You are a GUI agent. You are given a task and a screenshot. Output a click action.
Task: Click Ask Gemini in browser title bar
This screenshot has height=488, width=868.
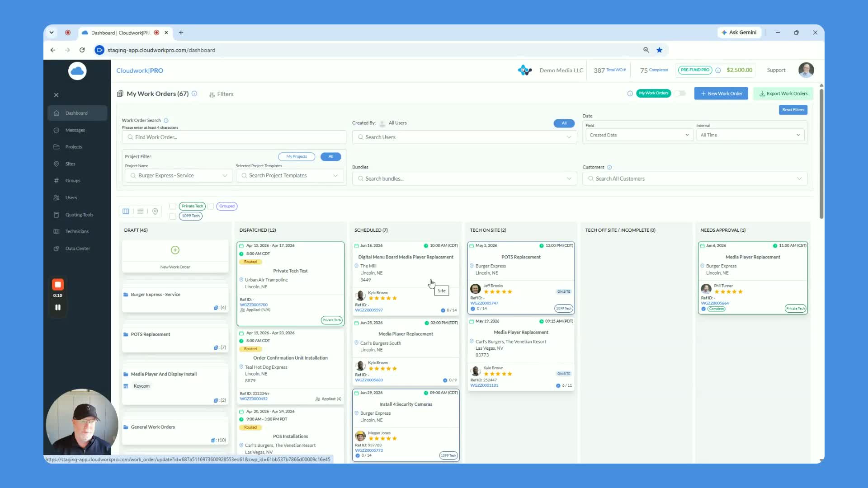coord(739,33)
